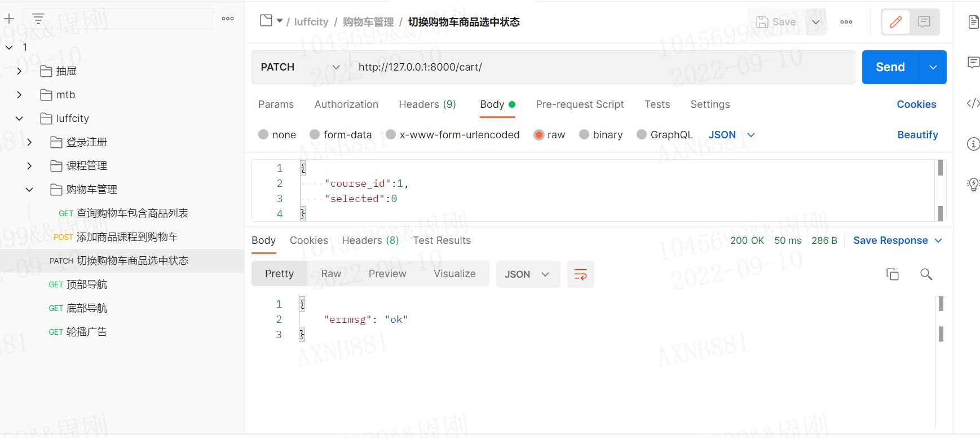The width and height of the screenshot is (980, 438).
Task: Open the PATCH method dropdown
Action: 301,67
